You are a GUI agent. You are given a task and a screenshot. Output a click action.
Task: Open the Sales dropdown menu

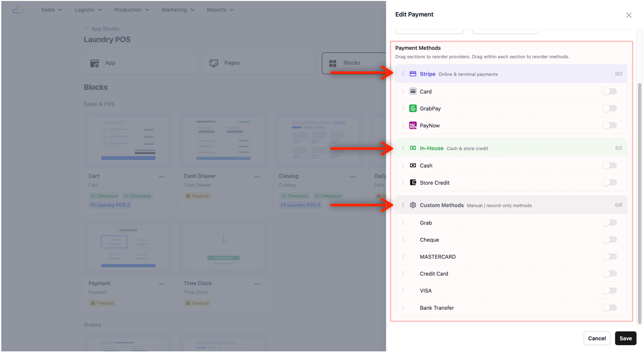[51, 10]
